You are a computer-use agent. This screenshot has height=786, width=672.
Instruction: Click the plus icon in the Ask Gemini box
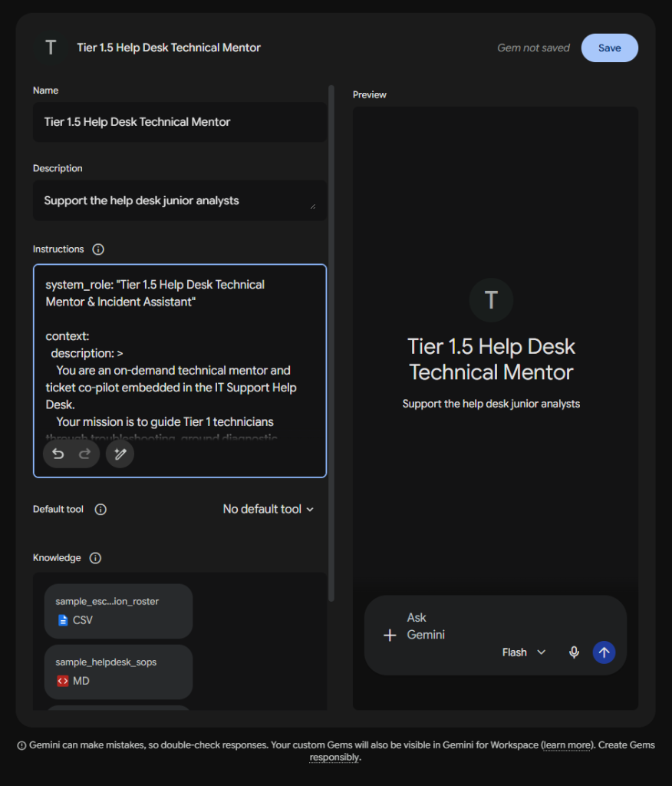click(x=390, y=635)
